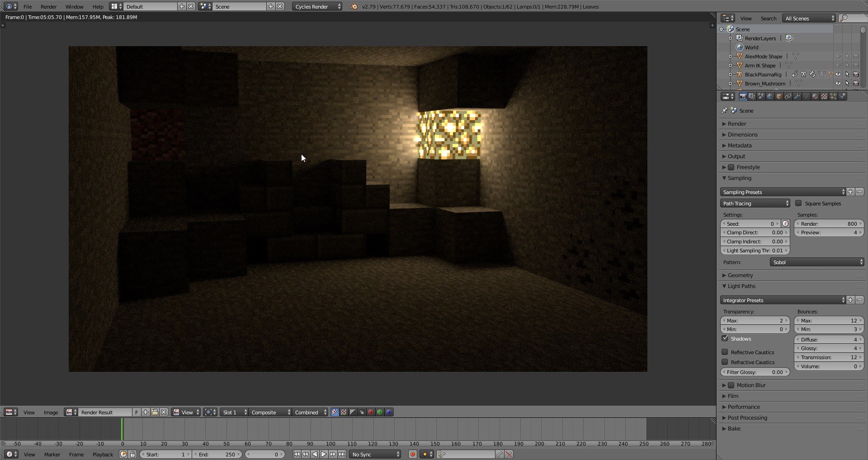The width and height of the screenshot is (868, 460).
Task: Insert keyframe with the key icon
Action: (x=500, y=454)
